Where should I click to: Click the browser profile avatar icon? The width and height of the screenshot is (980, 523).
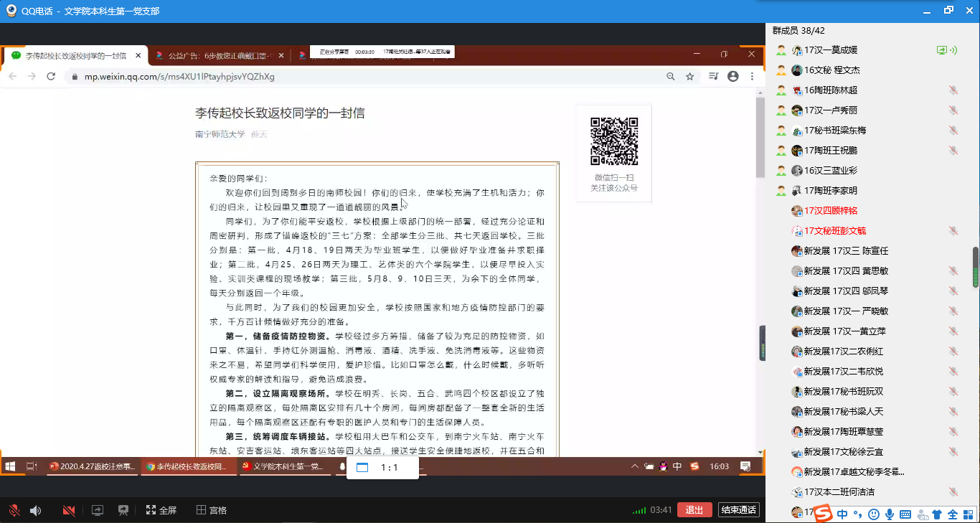point(732,77)
